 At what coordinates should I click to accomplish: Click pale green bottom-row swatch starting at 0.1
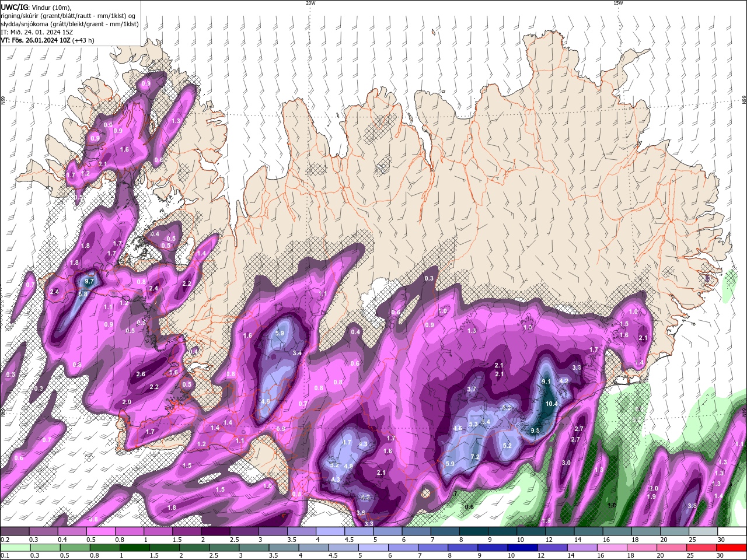[x=15, y=548]
